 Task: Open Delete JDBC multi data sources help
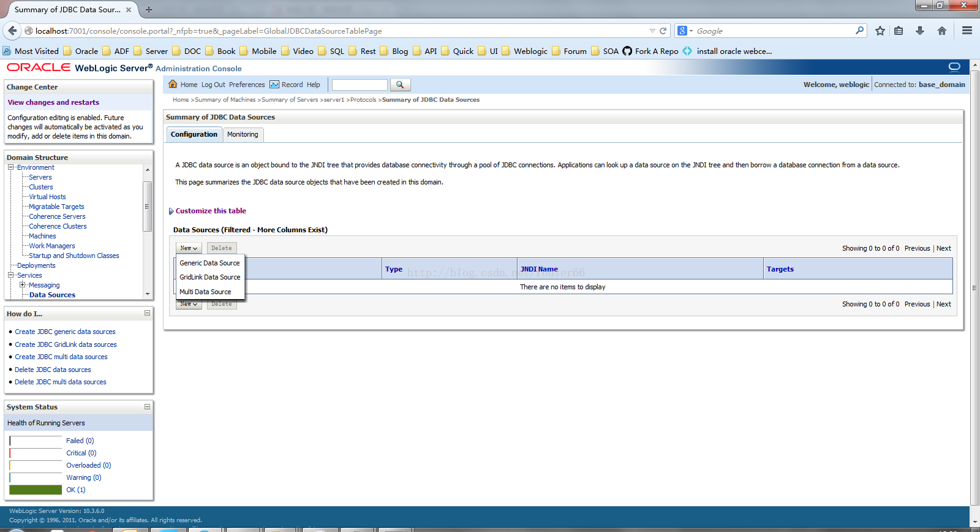click(61, 382)
